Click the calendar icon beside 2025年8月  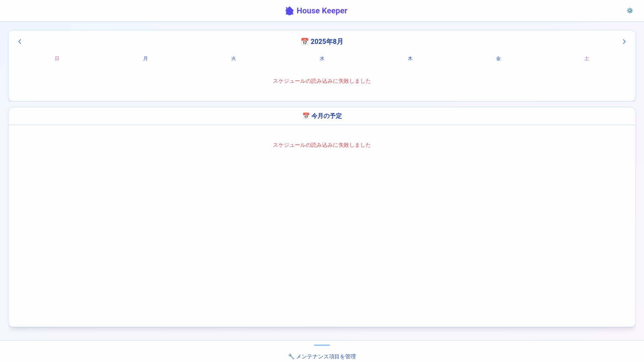pos(305,42)
